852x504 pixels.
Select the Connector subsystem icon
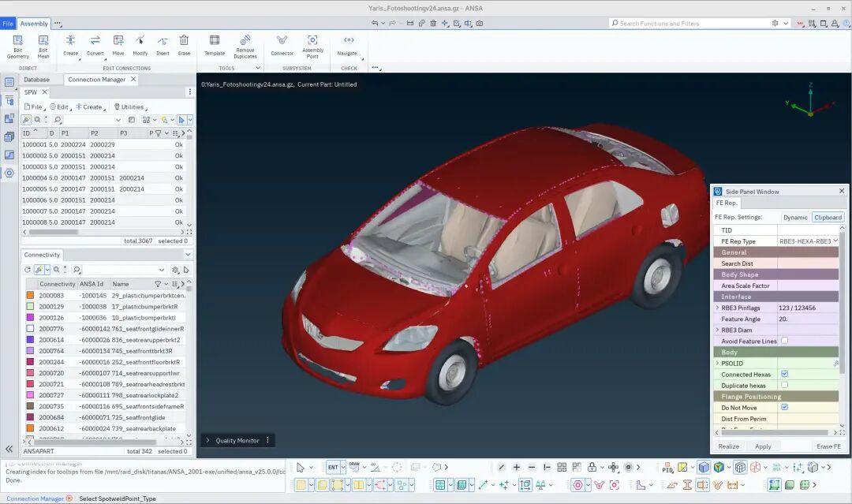[282, 41]
